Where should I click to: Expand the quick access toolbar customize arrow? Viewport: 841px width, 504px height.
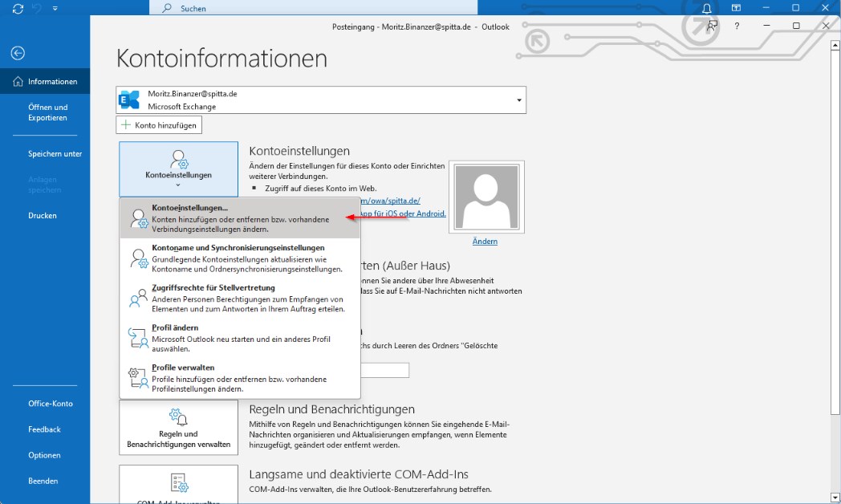click(55, 8)
